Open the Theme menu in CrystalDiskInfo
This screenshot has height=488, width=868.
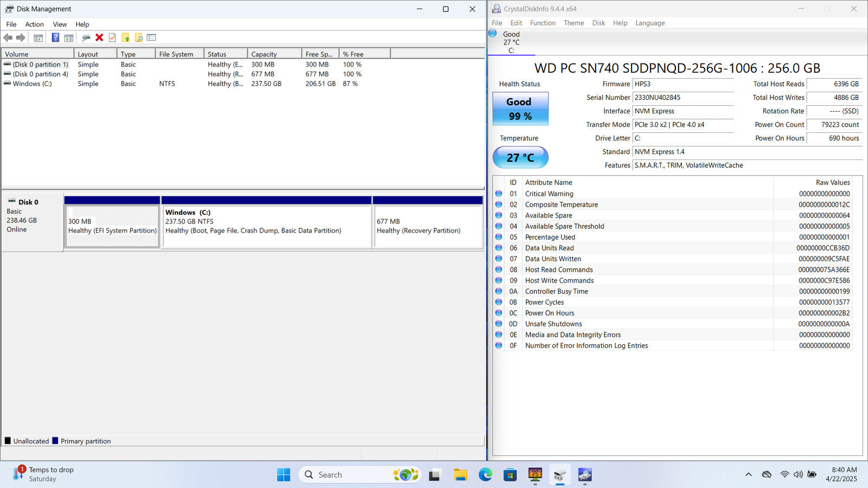click(573, 23)
